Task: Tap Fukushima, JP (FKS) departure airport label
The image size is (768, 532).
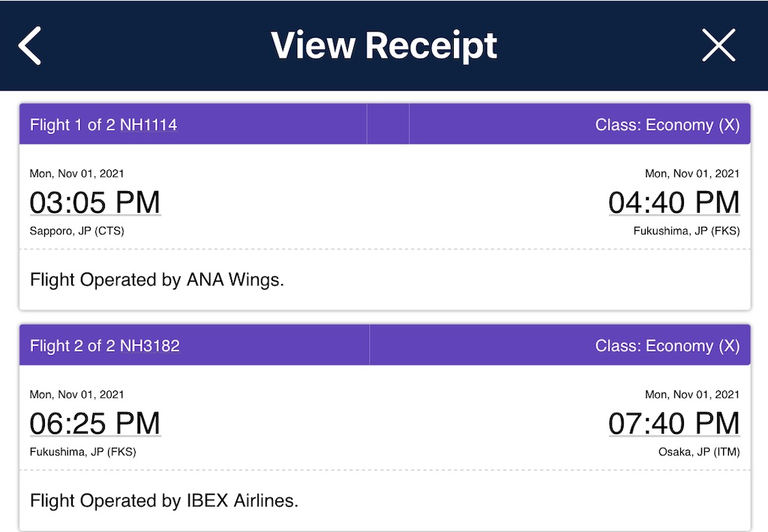Action: coord(83,452)
